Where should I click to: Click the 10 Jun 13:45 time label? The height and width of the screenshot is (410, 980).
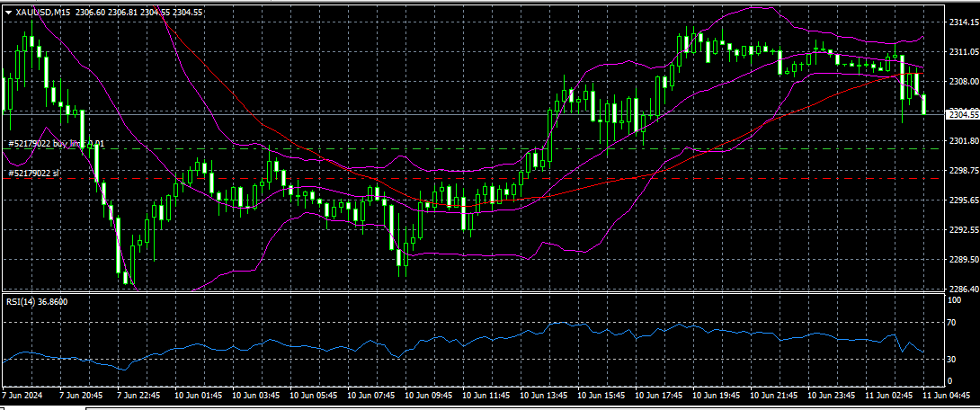coord(546,395)
